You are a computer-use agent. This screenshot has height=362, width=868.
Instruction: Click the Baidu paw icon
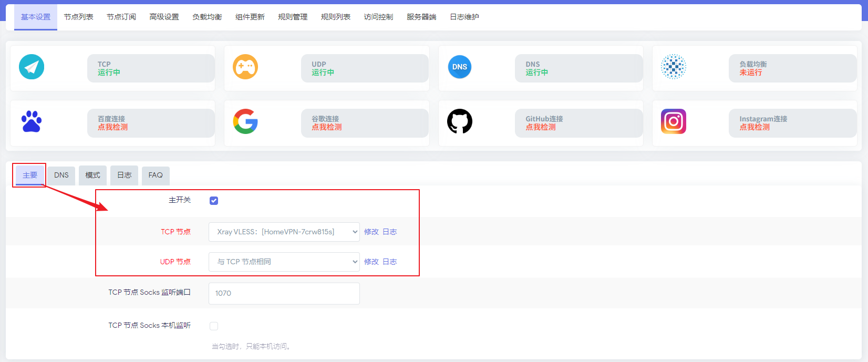[x=32, y=122]
